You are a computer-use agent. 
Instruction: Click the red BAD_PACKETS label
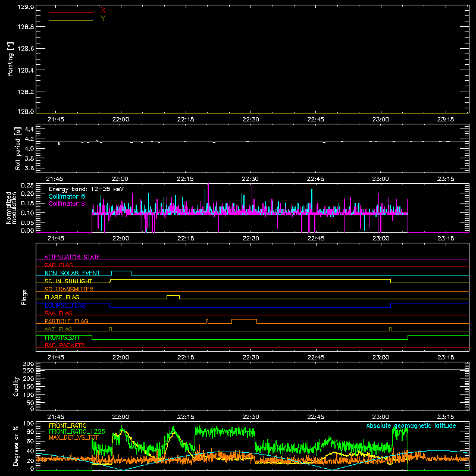click(65, 345)
